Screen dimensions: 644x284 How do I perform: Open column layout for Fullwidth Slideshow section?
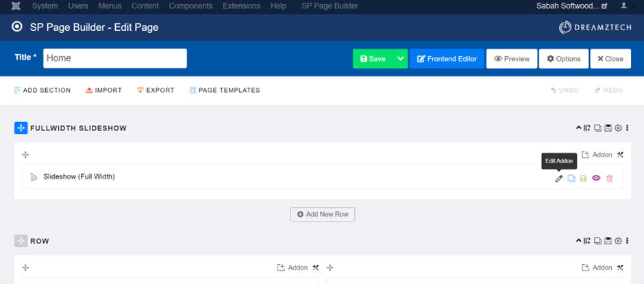pos(587,128)
